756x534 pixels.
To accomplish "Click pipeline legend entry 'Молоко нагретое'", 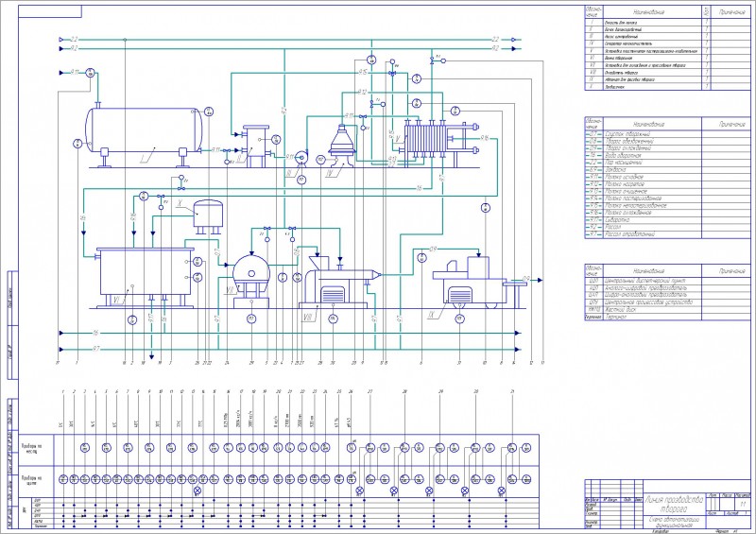I will coord(668,184).
